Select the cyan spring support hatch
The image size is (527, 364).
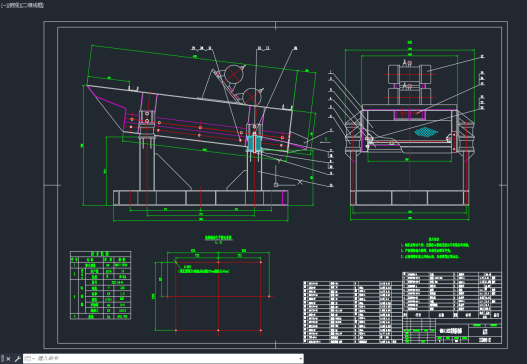254,143
